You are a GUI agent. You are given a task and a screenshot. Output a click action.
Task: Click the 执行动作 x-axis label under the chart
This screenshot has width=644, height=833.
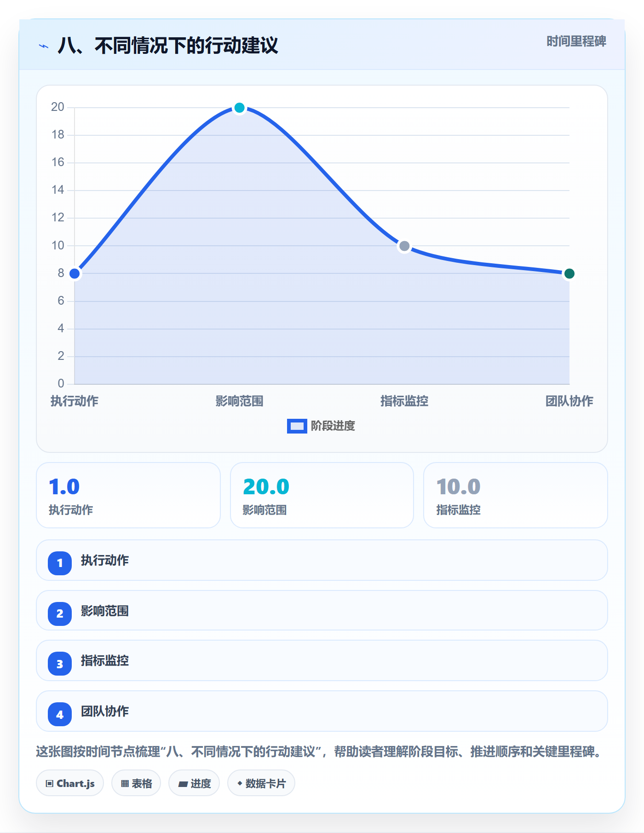(x=75, y=401)
